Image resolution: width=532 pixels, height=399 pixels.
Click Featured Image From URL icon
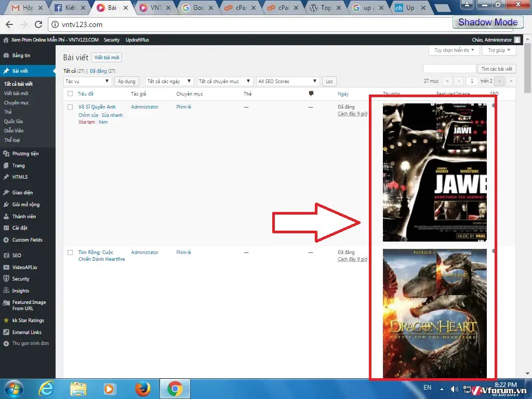(6, 303)
